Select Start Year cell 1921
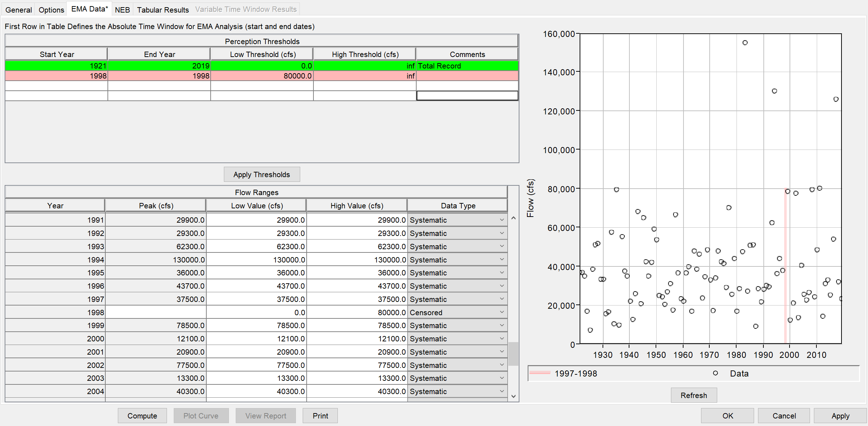Viewport: 868px width, 426px height. tap(56, 66)
